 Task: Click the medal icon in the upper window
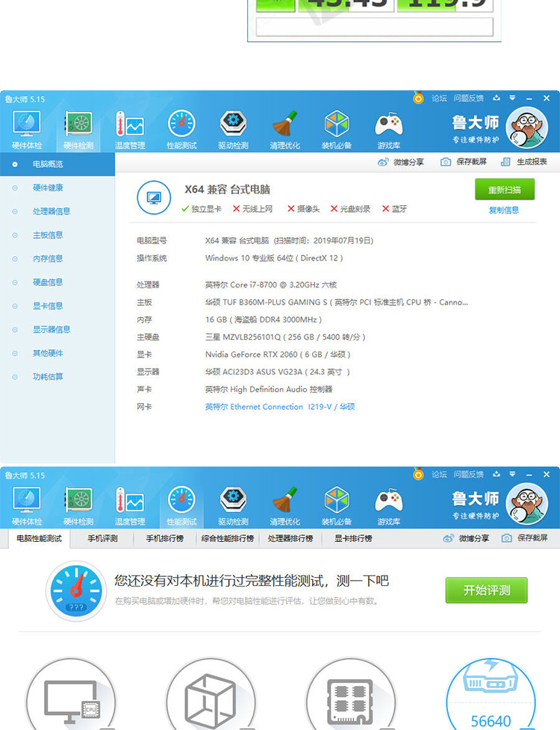point(418,98)
